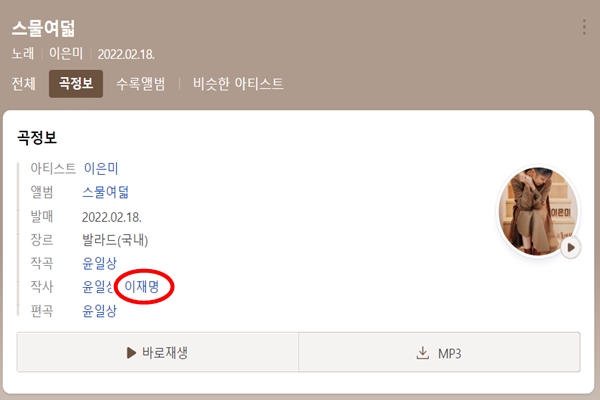
Task: Click the 스물여덟 song title heading
Action: 43,29
